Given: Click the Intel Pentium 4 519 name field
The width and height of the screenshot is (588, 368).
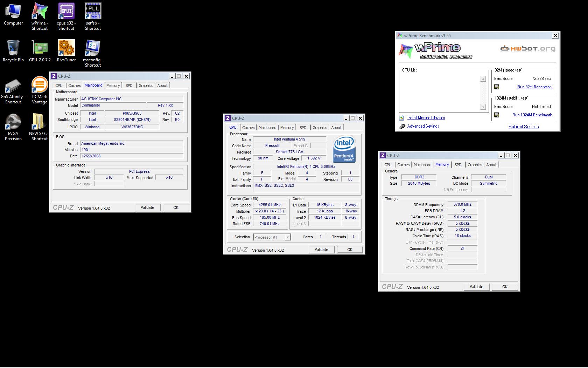Looking at the screenshot, I should tap(289, 139).
